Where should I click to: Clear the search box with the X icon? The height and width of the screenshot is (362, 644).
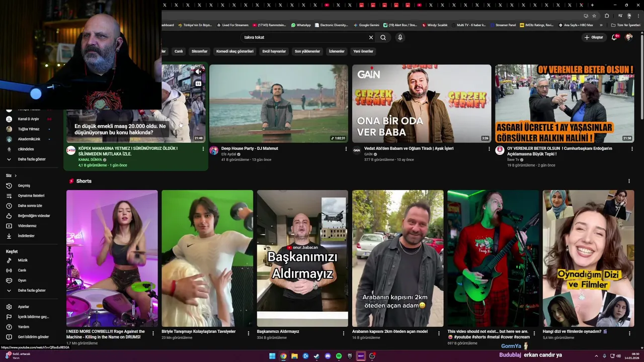click(x=371, y=37)
